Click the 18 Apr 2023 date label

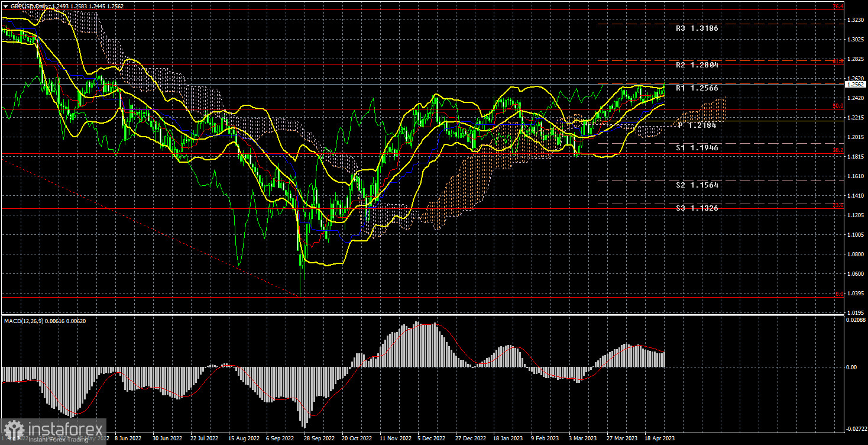659,440
